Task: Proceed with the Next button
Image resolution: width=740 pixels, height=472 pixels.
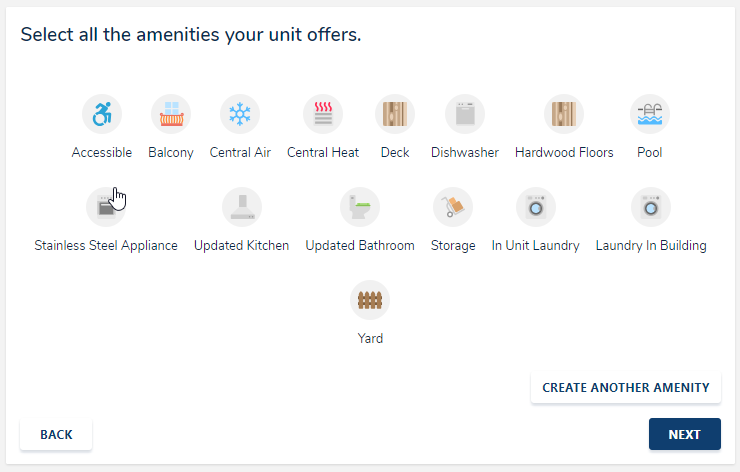Action: click(685, 434)
